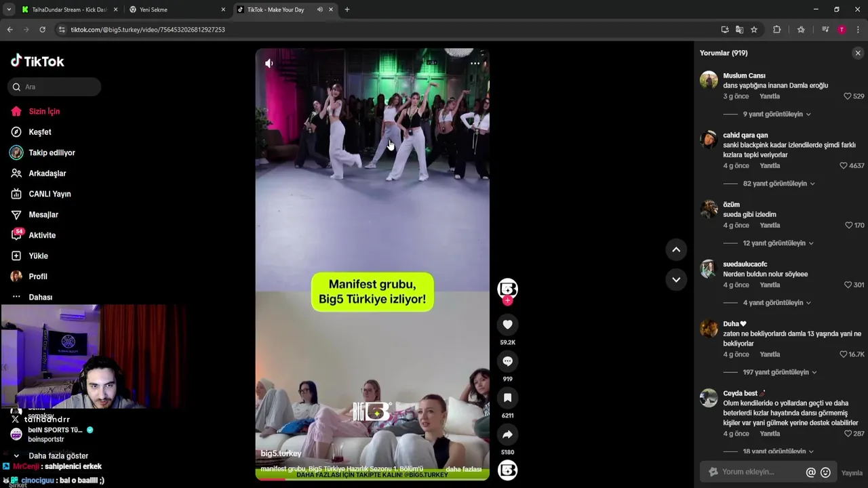868x488 pixels.
Task: Switch to TalhaDundar Stream Kick tab
Action: 69,9
